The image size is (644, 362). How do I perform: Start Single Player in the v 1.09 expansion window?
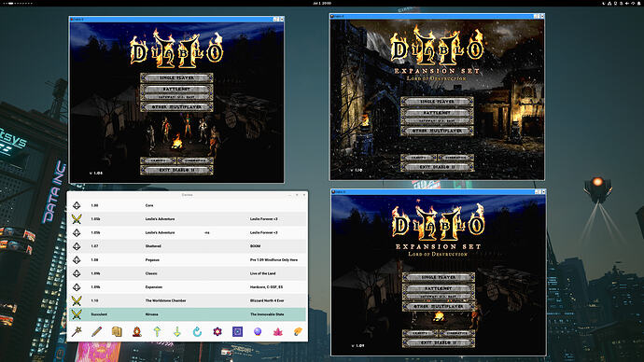tap(439, 277)
